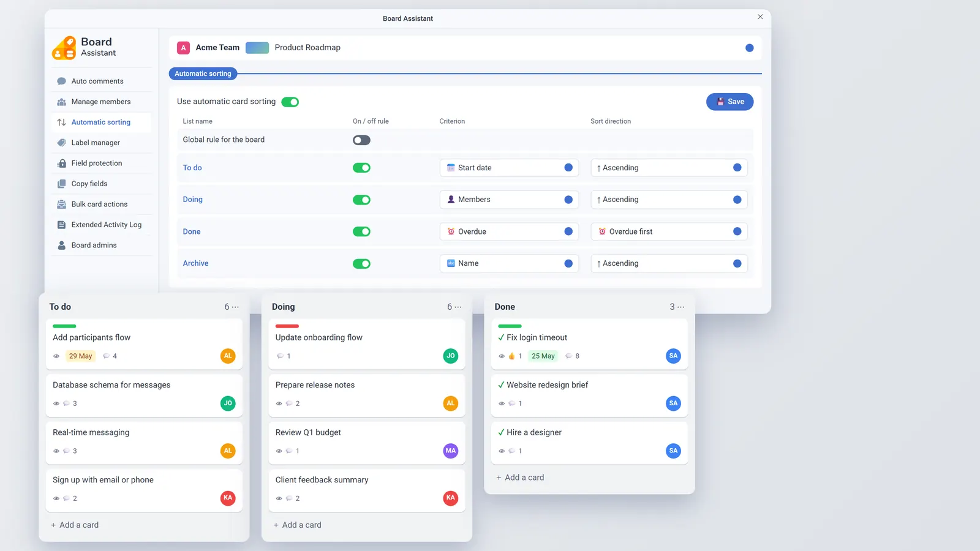Open the Auto comments speech bubble icon
The image size is (980, 551).
coord(61,81)
